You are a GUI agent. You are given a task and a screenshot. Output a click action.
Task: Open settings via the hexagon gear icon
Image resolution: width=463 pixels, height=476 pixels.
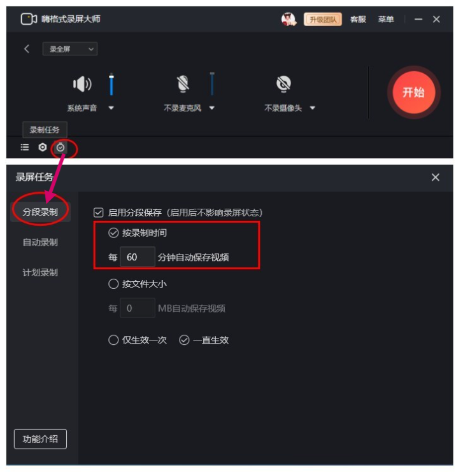[43, 147]
